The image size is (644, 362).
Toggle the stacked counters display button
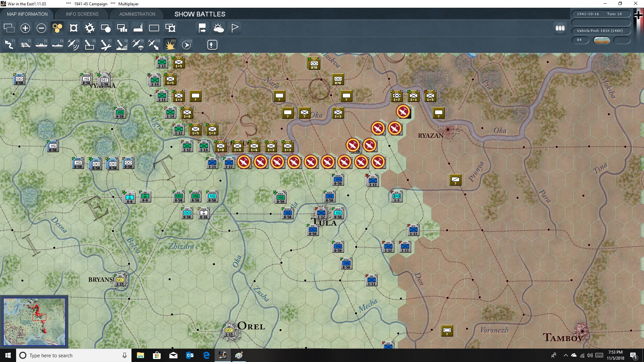(560, 28)
